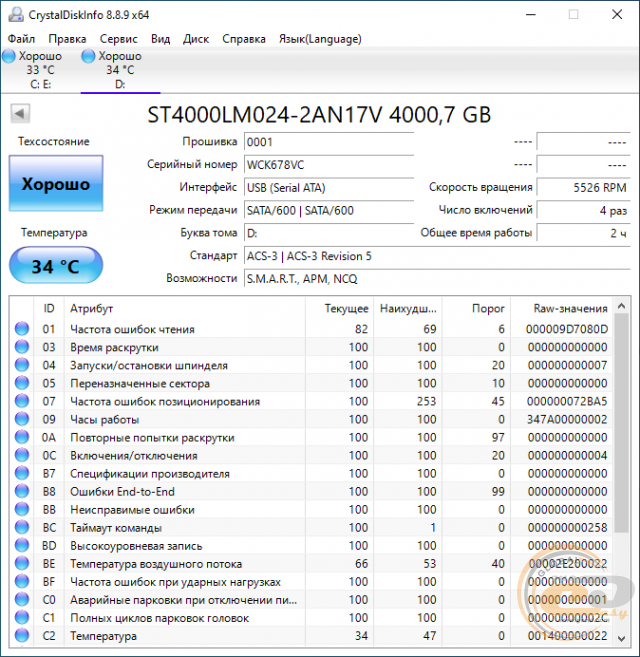
Task: Click status orb for attribute B7
Action: 22,473
